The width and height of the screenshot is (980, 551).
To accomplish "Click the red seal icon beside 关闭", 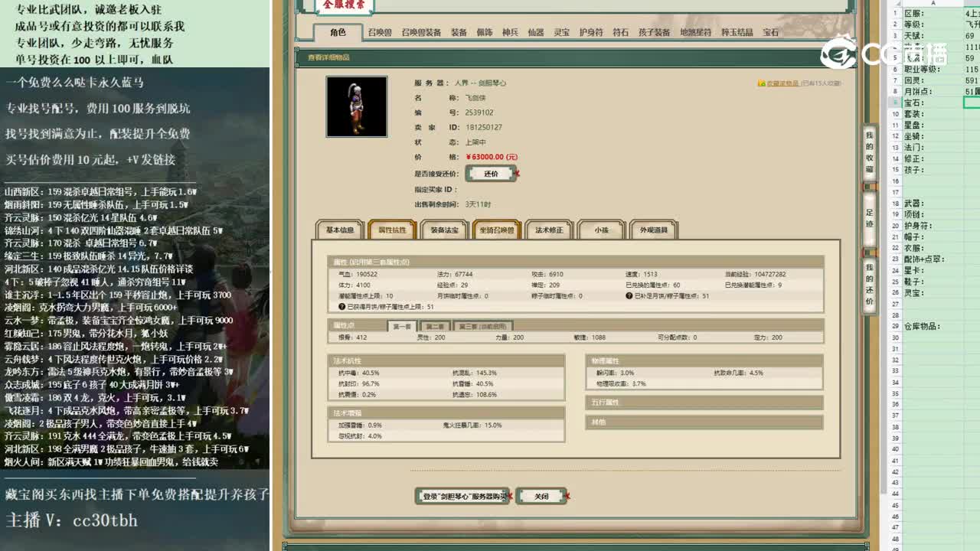I will [x=567, y=496].
